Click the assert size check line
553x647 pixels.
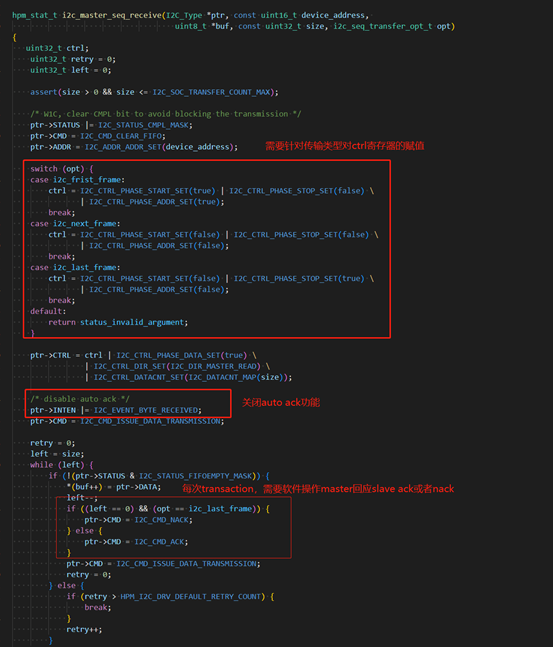coord(154,92)
